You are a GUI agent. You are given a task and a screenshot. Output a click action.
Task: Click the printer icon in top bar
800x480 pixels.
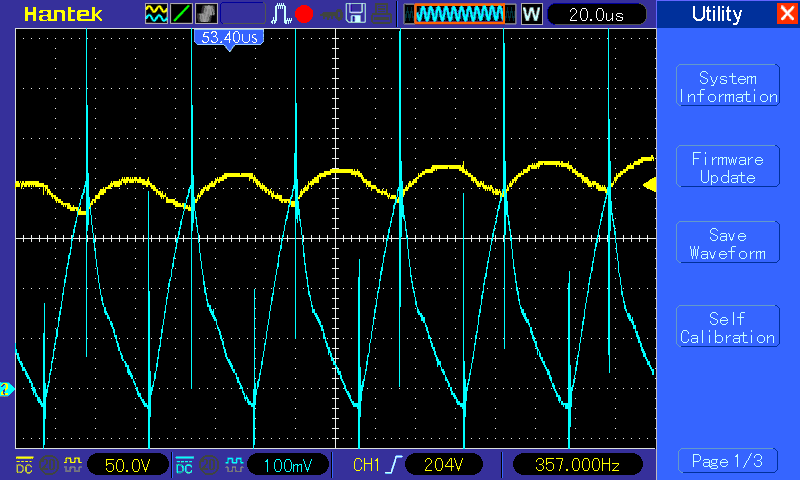coord(381,14)
